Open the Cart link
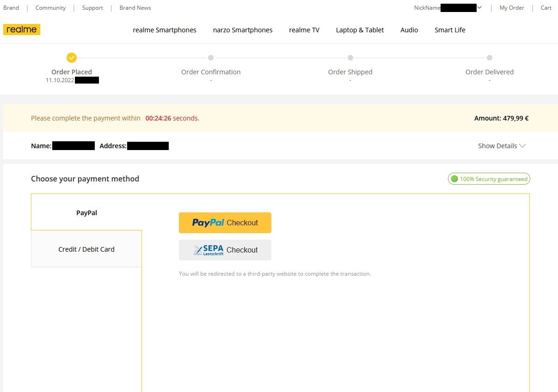Viewport: 558px width, 392px height. (x=546, y=8)
